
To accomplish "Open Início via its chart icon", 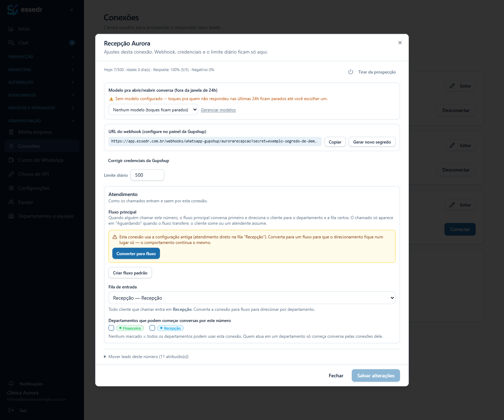I will point(11,29).
